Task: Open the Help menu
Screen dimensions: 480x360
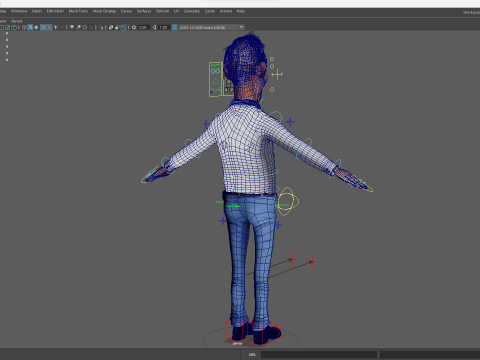Action: (241, 11)
